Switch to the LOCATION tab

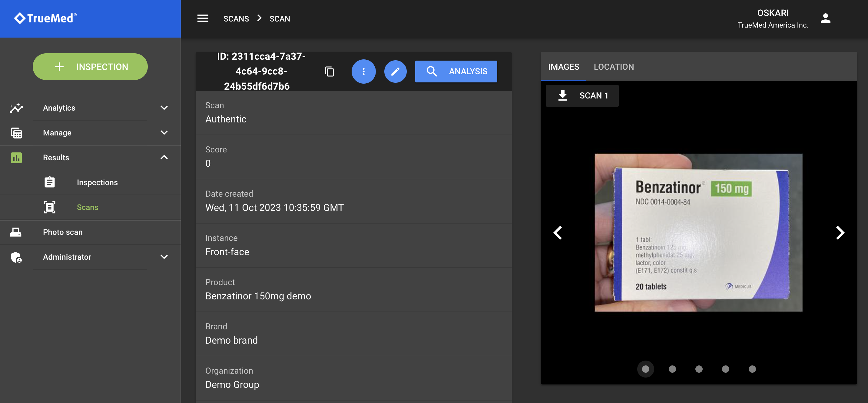click(x=614, y=67)
